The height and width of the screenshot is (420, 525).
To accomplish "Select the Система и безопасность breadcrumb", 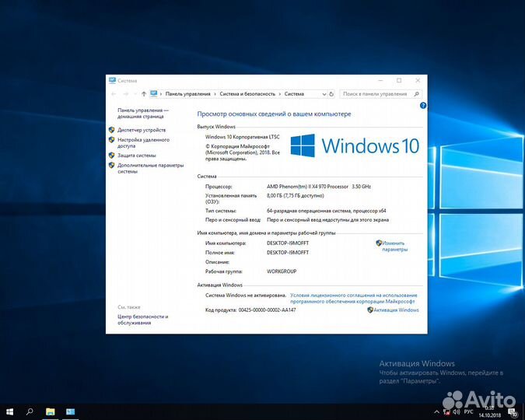I will 247,93.
